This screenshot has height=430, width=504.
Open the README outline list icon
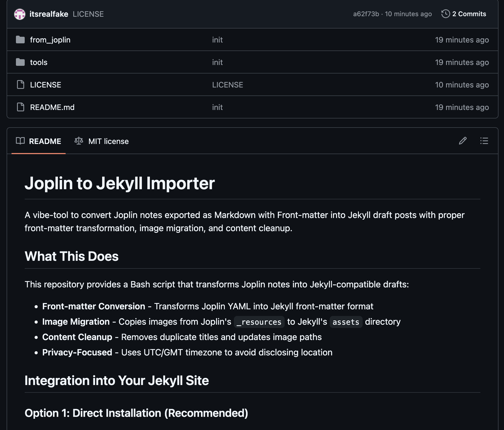click(x=484, y=141)
